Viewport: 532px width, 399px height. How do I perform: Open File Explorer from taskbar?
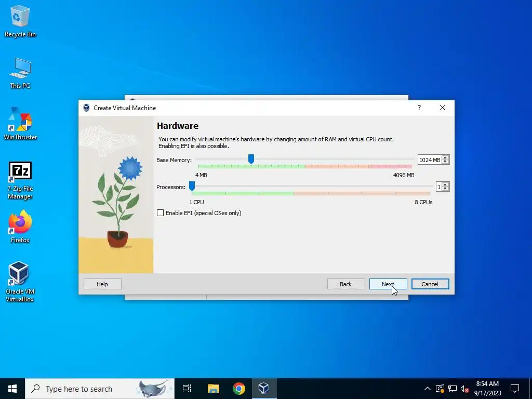tap(214, 389)
